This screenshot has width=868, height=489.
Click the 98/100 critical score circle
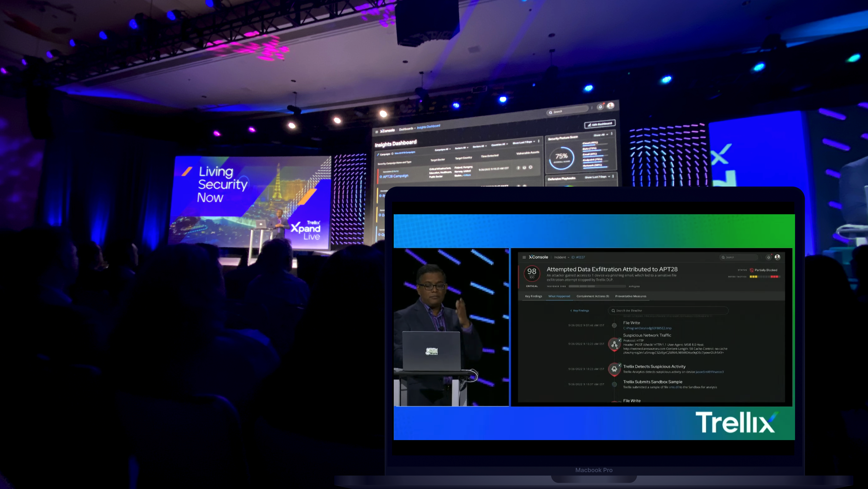pos(532,274)
